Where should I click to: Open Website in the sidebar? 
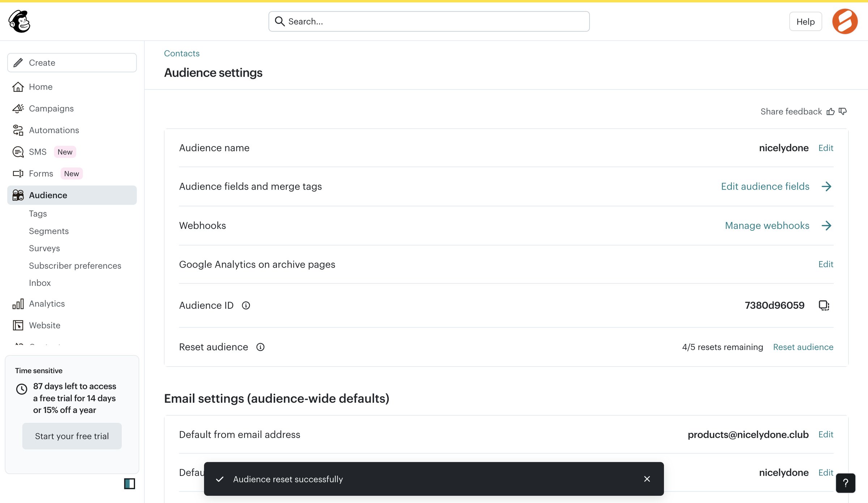pos(72,325)
